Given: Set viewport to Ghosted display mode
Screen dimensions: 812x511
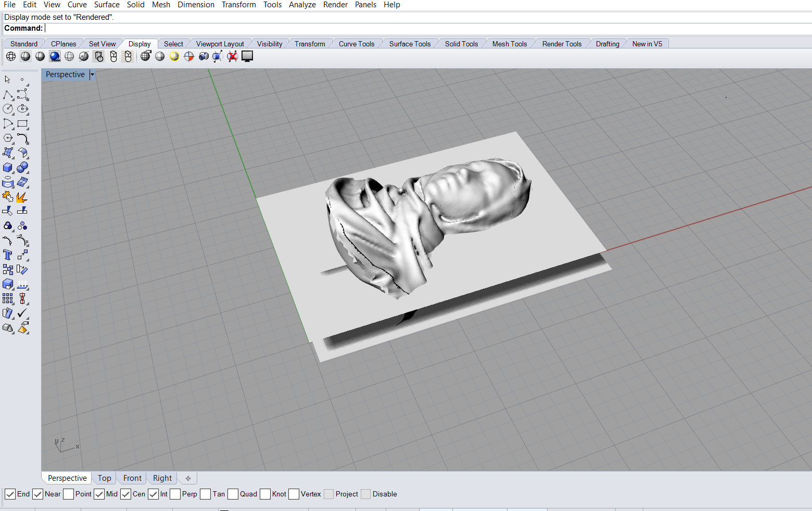Looking at the screenshot, I should 69,56.
